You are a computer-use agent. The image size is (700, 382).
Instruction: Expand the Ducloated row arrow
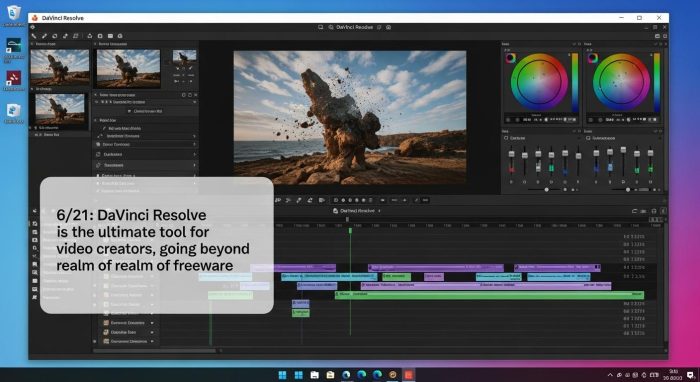pos(194,154)
